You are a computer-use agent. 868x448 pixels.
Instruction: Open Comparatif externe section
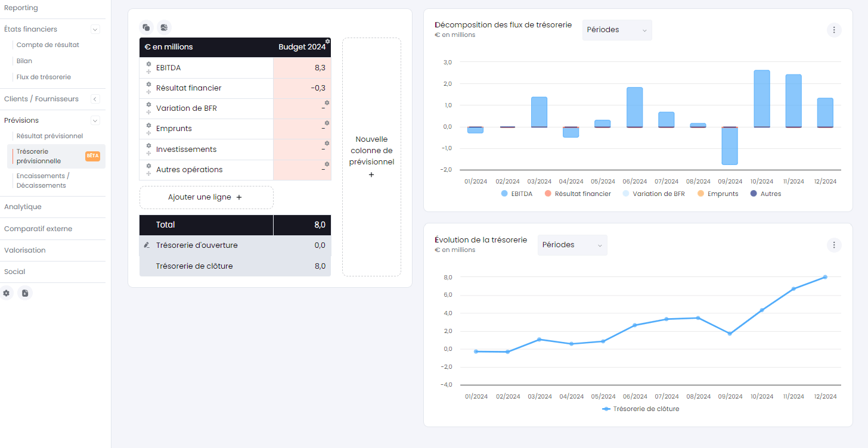point(38,229)
